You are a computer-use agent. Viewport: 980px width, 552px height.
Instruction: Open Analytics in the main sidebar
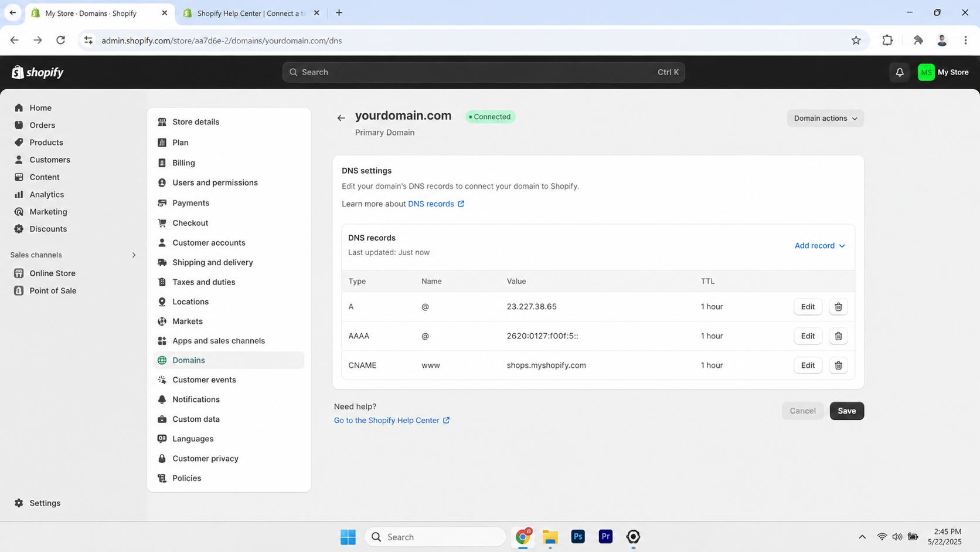[47, 195]
